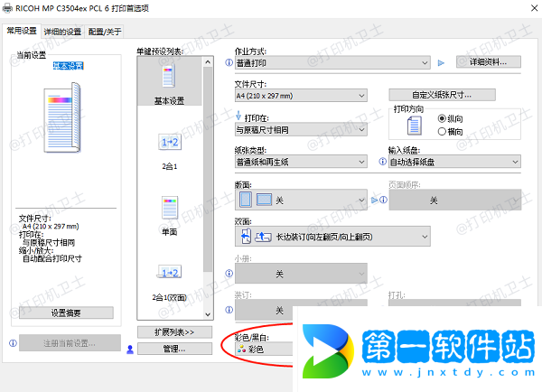Click info icon beside 小册 dropdown
Viewport: 542px width, 392px height.
(x=229, y=274)
